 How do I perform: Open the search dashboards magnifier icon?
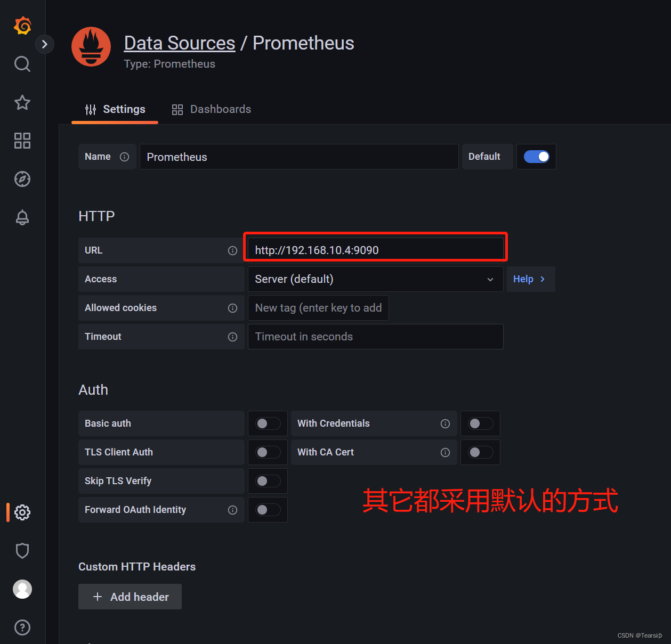pyautogui.click(x=22, y=64)
